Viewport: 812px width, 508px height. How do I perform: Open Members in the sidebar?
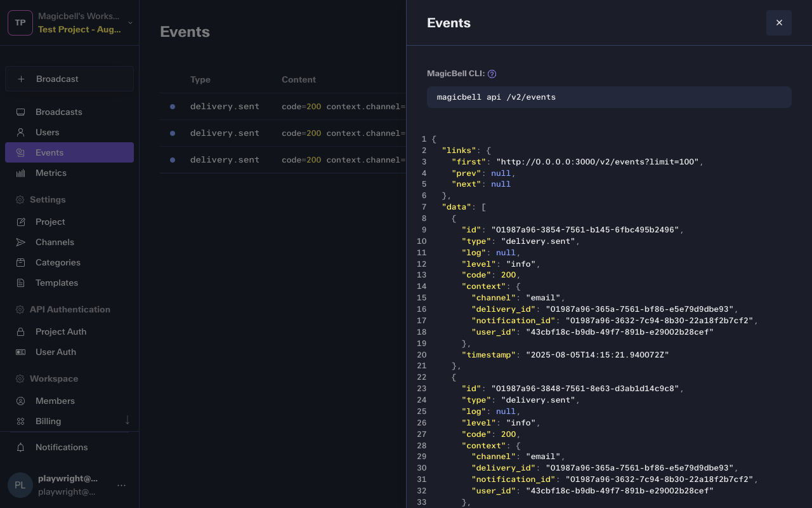point(70,401)
